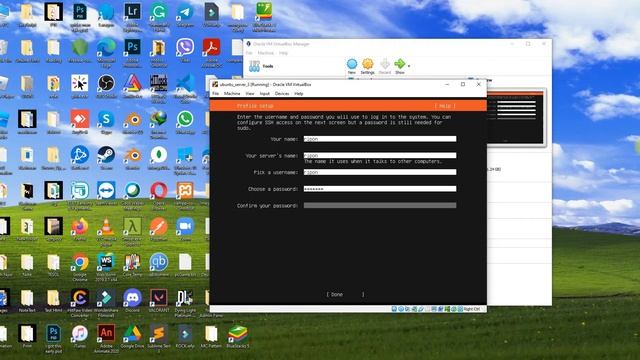Open the qBittorrent desktop shortcut
This screenshot has height=360, width=640.
[159, 264]
